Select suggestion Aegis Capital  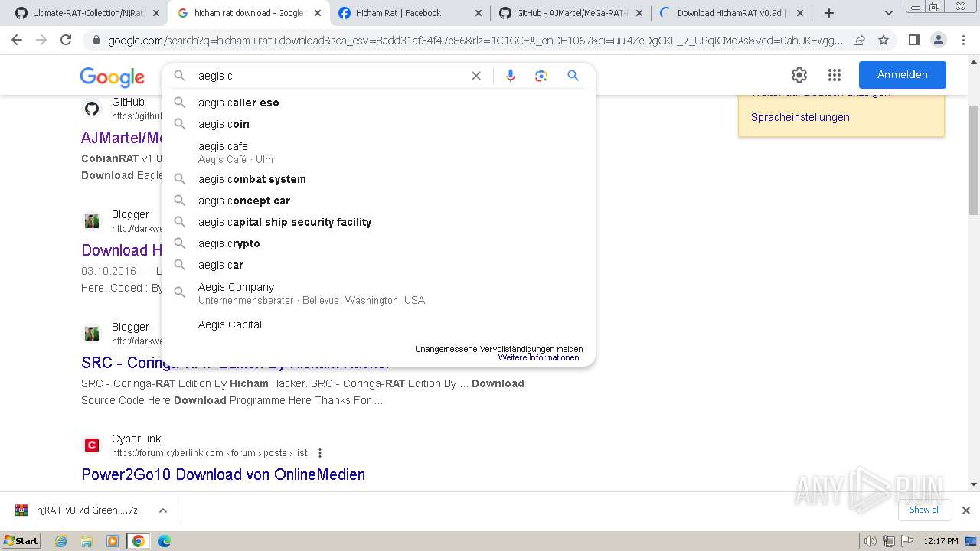pyautogui.click(x=378, y=324)
